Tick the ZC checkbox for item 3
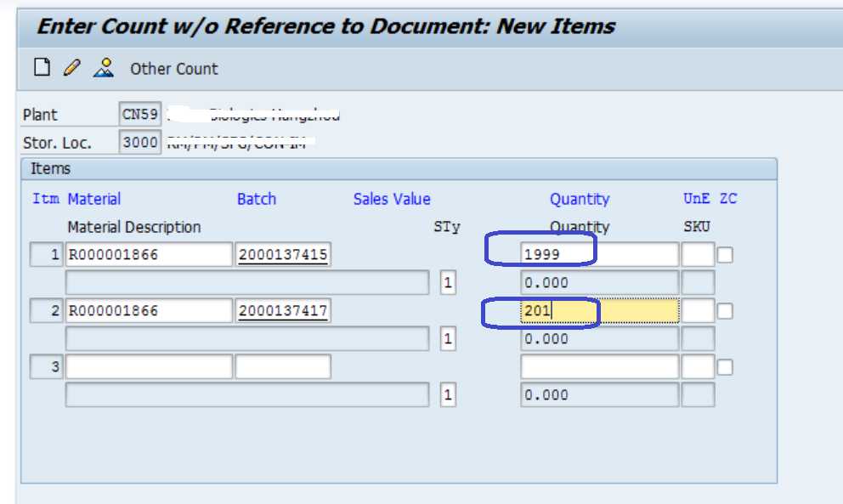Image resolution: width=843 pixels, height=504 pixels. click(x=725, y=367)
